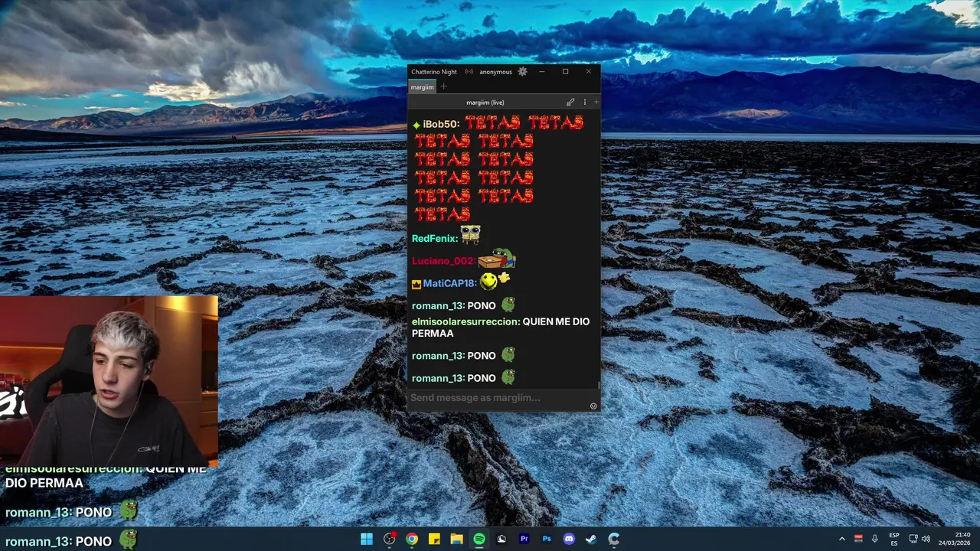Click the SpongeBob emote from RedFenix

click(x=470, y=234)
